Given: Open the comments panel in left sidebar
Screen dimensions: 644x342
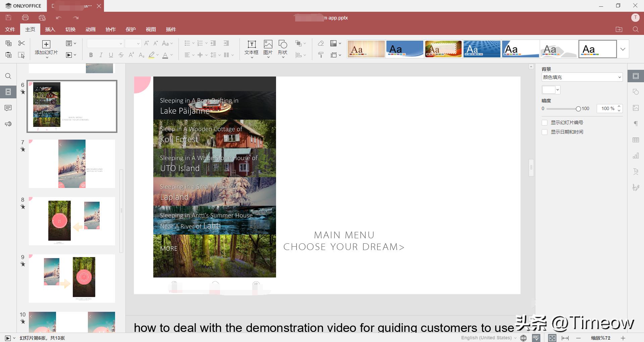Looking at the screenshot, I should [8, 108].
